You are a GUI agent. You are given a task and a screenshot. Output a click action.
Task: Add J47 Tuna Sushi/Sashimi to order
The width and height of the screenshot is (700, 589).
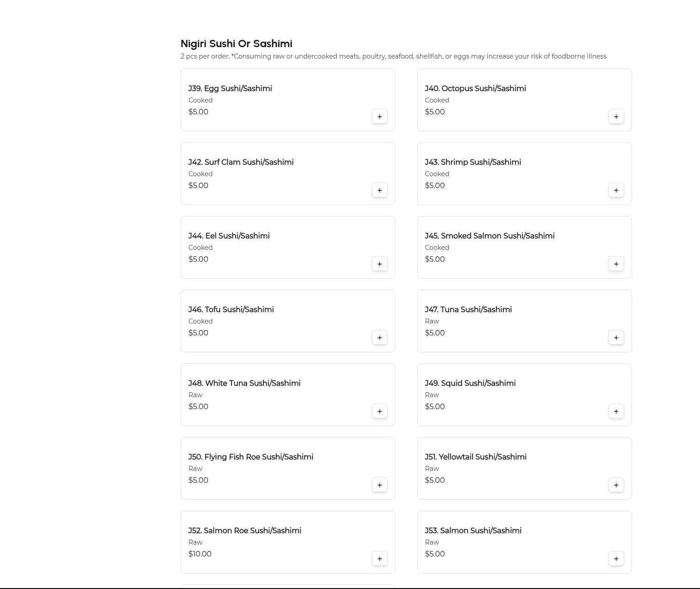[616, 338]
